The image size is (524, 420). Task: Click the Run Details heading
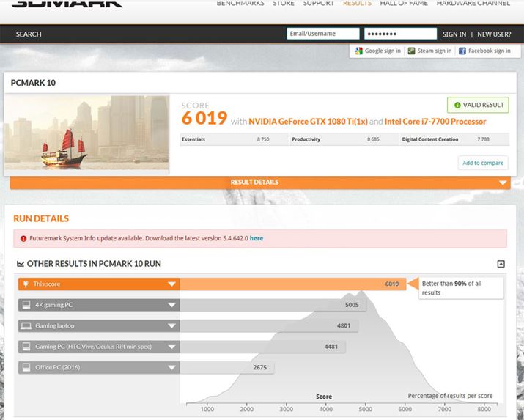point(41,218)
